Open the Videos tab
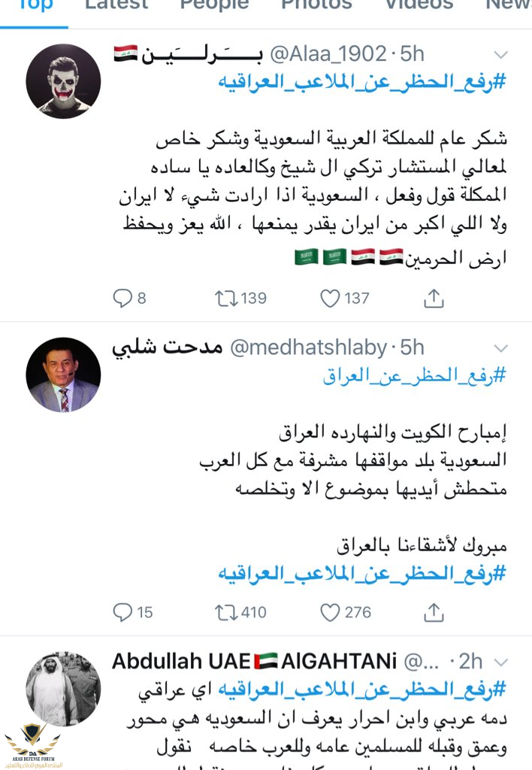 tap(419, 5)
